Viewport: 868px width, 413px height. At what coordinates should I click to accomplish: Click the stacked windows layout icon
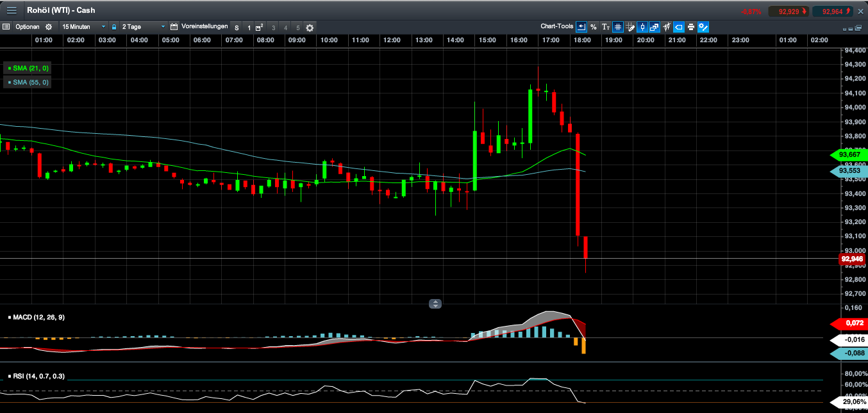click(x=859, y=28)
